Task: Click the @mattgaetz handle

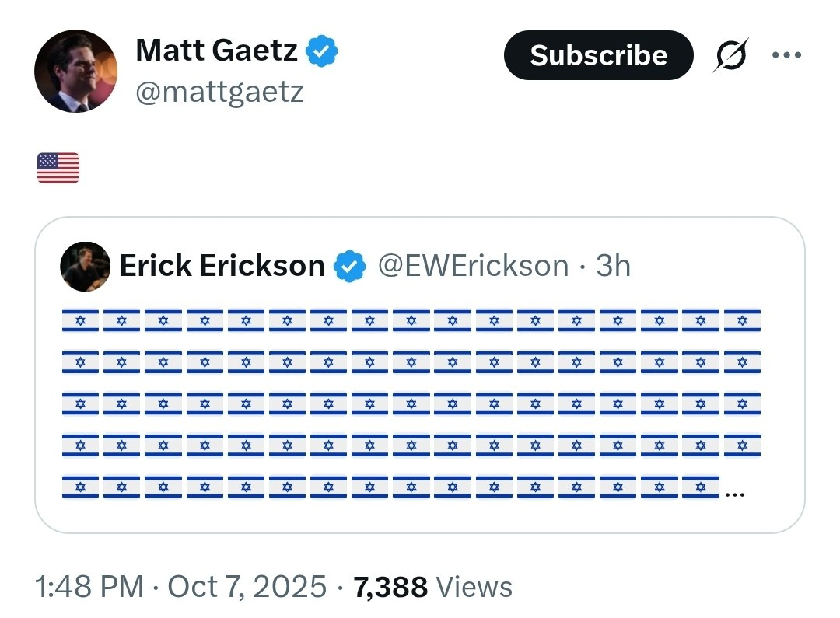Action: click(x=219, y=93)
